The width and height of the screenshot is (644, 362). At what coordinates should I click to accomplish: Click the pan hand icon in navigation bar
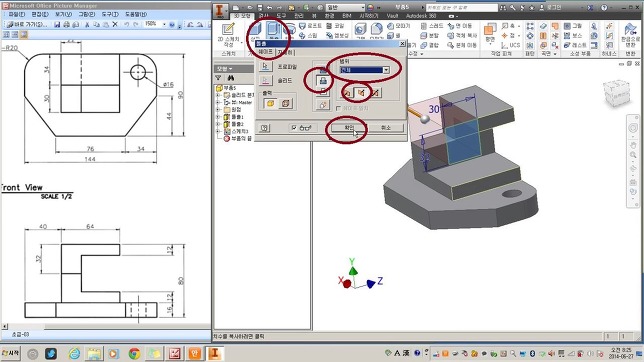click(633, 145)
